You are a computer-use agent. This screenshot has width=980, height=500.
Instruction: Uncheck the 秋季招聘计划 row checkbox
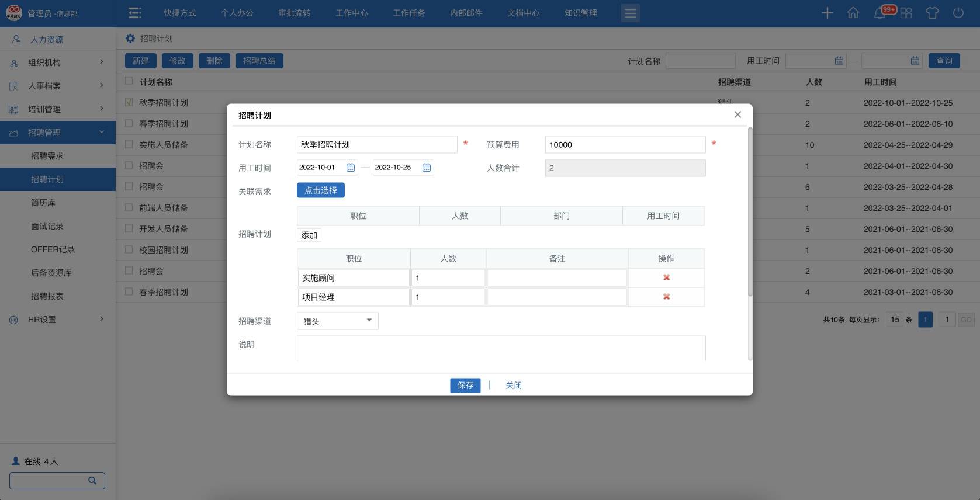point(129,102)
